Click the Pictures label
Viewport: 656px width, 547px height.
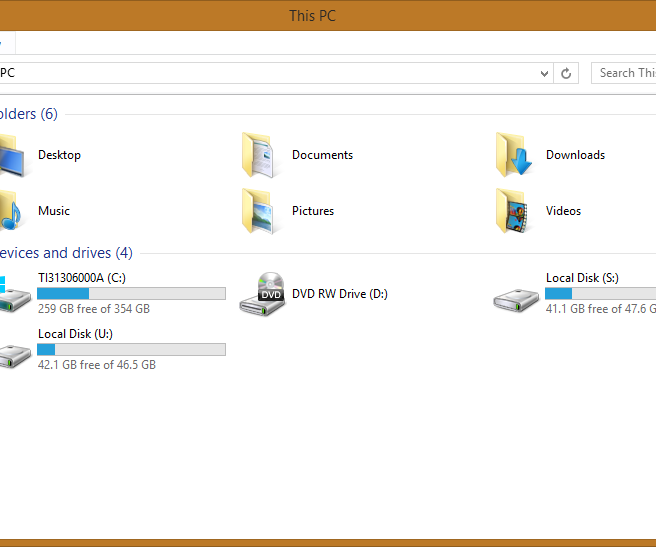(313, 211)
